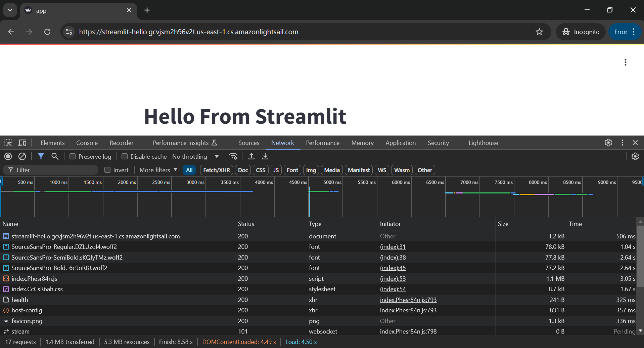Viewport: 644px width, 348px height.
Task: Export HAR file with download icon
Action: 265,156
